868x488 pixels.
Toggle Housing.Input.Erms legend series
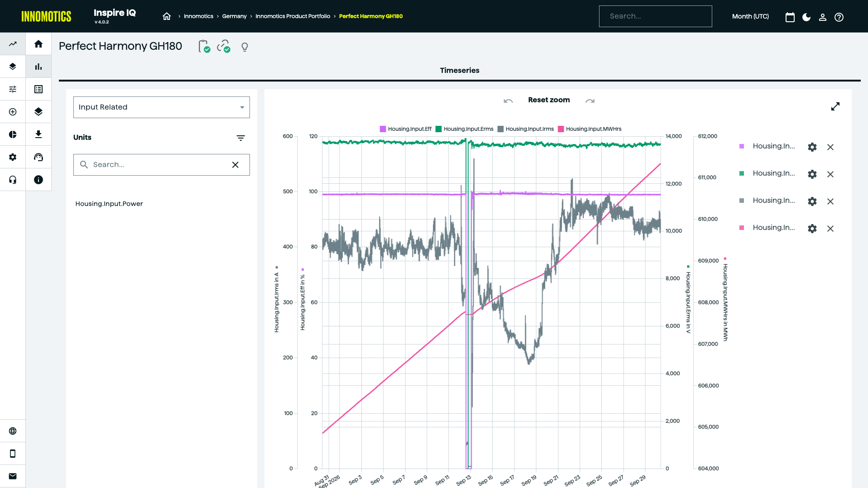point(465,129)
